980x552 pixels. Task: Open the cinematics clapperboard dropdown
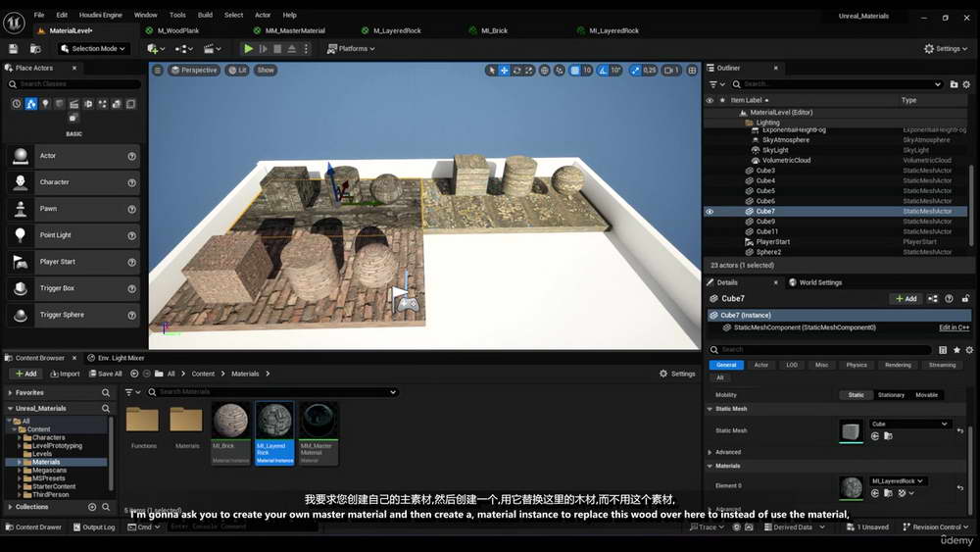tap(213, 49)
